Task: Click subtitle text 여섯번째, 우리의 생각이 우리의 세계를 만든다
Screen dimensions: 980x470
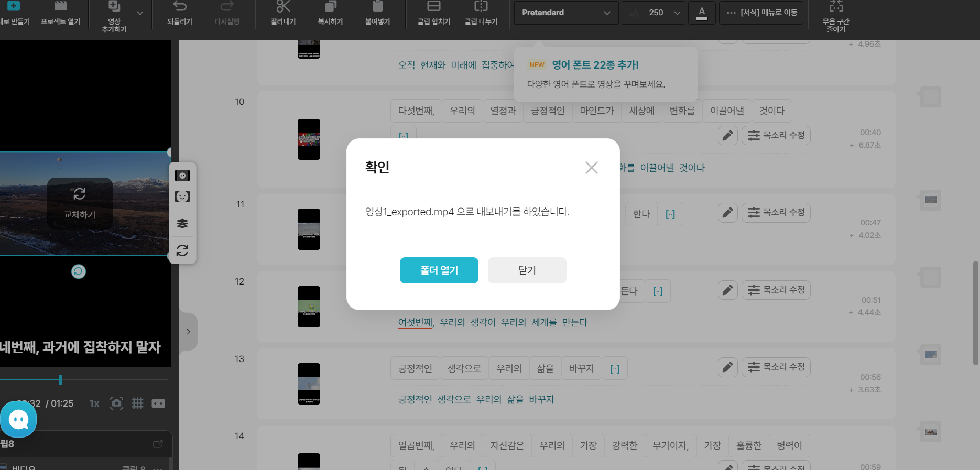Action: pyautogui.click(x=493, y=322)
